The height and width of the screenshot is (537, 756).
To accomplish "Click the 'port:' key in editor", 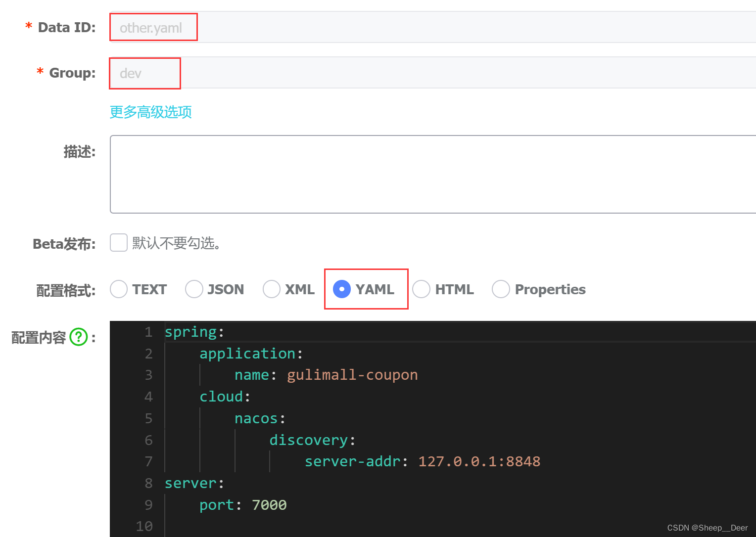I will [x=221, y=505].
